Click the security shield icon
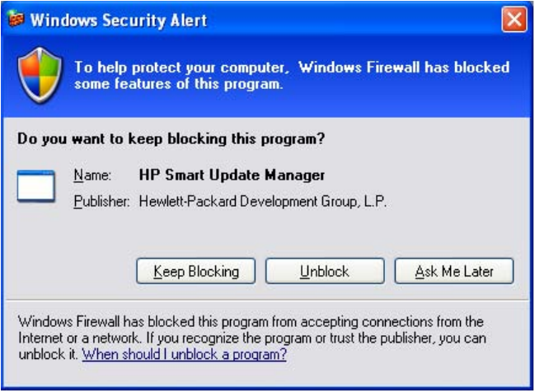This screenshot has height=392, width=535. point(39,75)
